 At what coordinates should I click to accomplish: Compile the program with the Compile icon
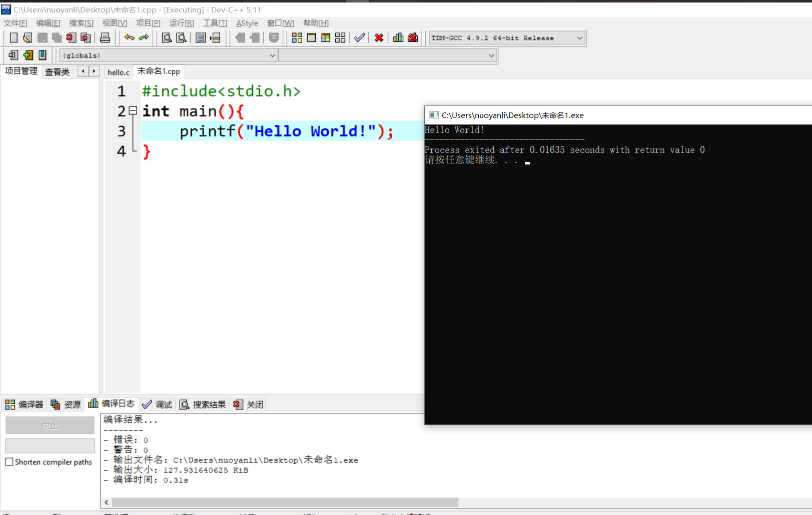297,37
